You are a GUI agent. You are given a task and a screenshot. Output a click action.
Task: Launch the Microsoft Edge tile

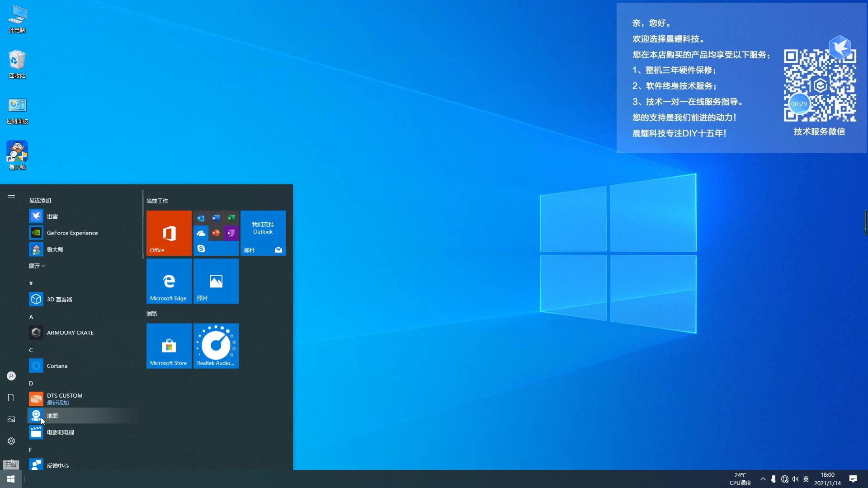(x=169, y=281)
